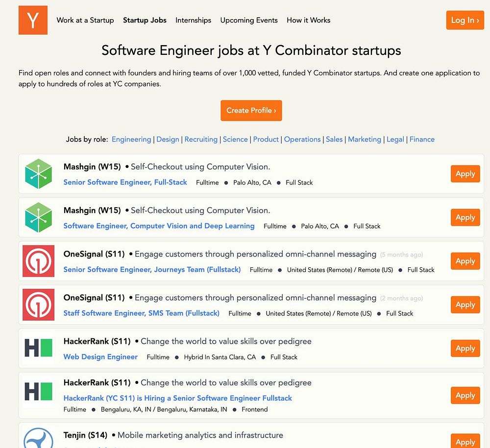The height and width of the screenshot is (448, 490).
Task: Go to the Internships nav item
Action: [193, 20]
